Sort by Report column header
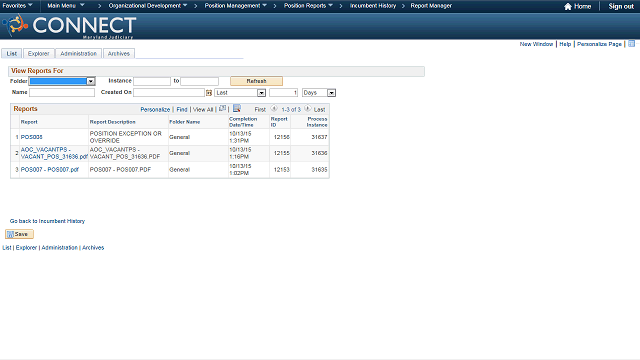 [x=29, y=122]
